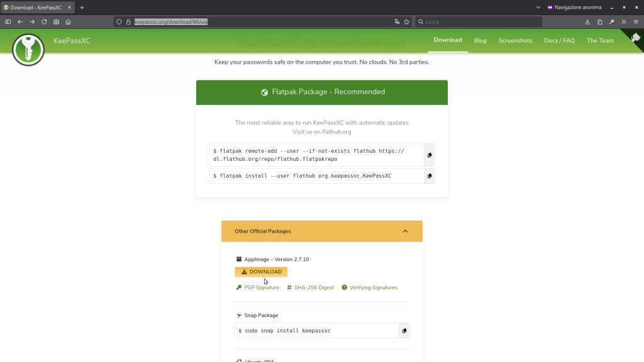The width and height of the screenshot is (644, 362).
Task: Show more toolbar tools overflow chevron
Action: tap(624, 22)
